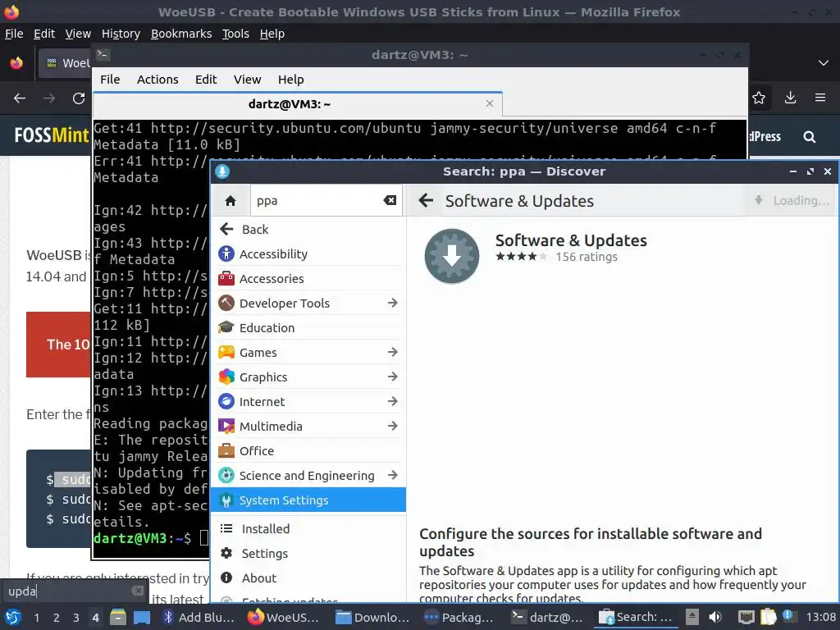Screen dimensions: 840x630
Task: Switch to Add Bluetooth taskbar window
Action: click(x=199, y=618)
